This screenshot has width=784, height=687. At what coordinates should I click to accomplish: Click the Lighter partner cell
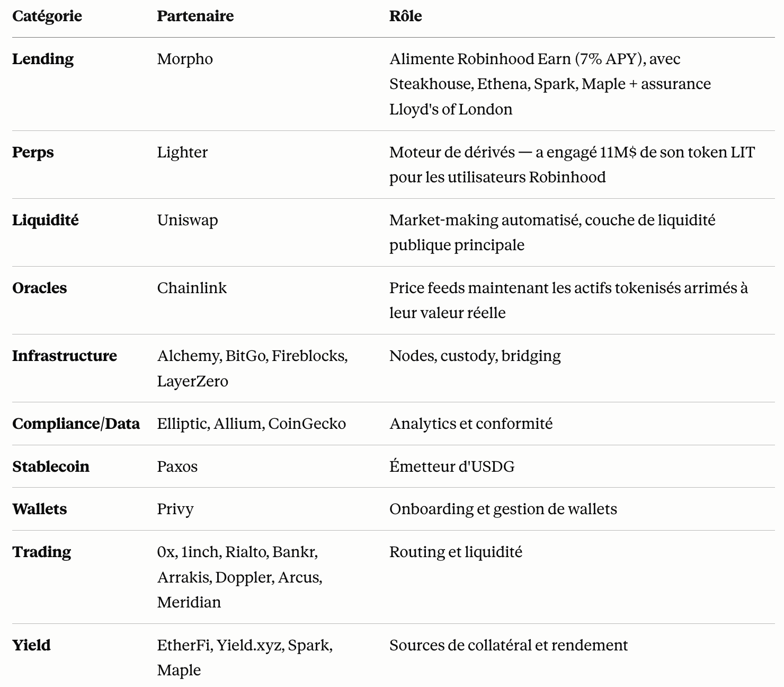point(182,153)
